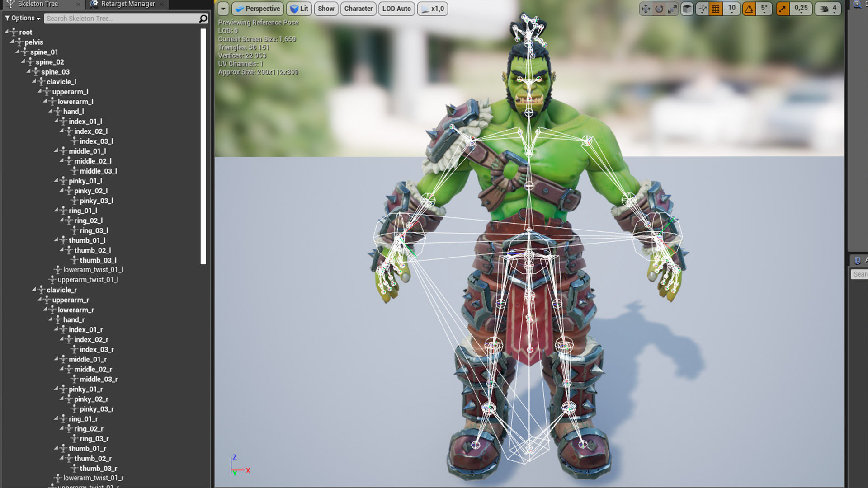
Task: Collapse the spine_03 bone
Action: click(28, 71)
